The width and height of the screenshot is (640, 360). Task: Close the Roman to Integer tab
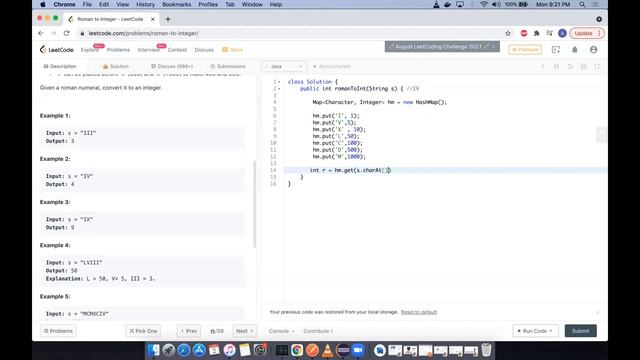point(153,19)
